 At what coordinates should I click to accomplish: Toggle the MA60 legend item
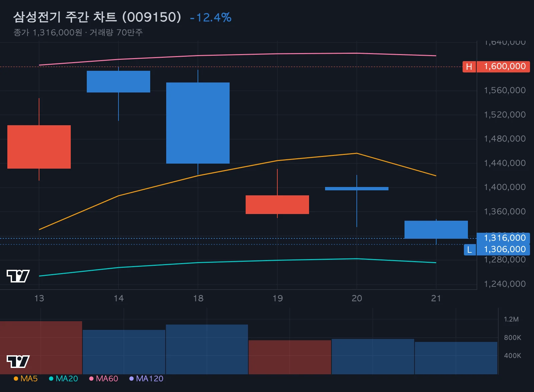(x=103, y=379)
